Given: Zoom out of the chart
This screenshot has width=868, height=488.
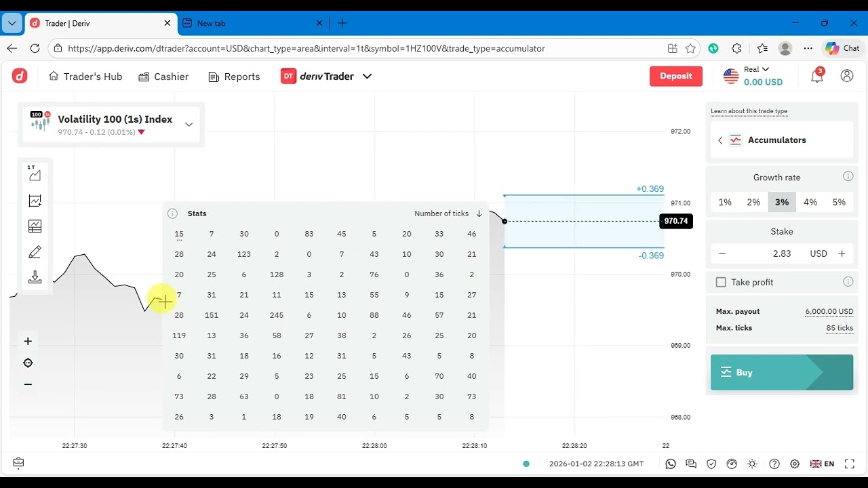Looking at the screenshot, I should point(28,384).
